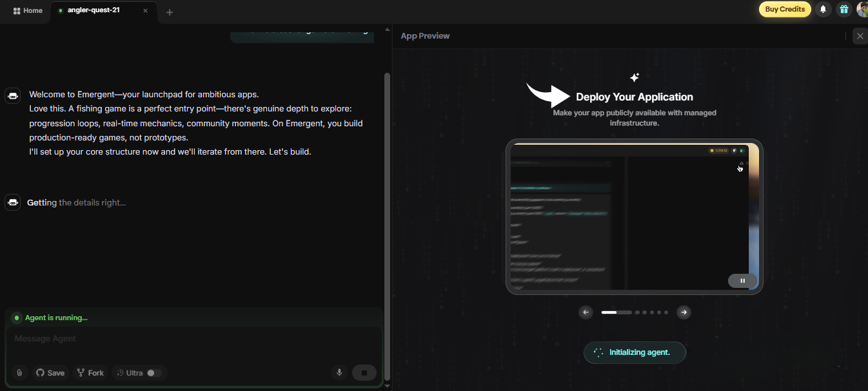868x391 pixels.
Task: Start voice input with microphone icon
Action: click(x=339, y=373)
